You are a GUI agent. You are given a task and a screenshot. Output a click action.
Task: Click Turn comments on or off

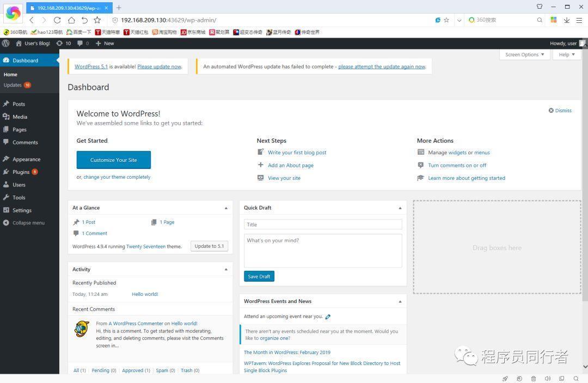pos(457,165)
